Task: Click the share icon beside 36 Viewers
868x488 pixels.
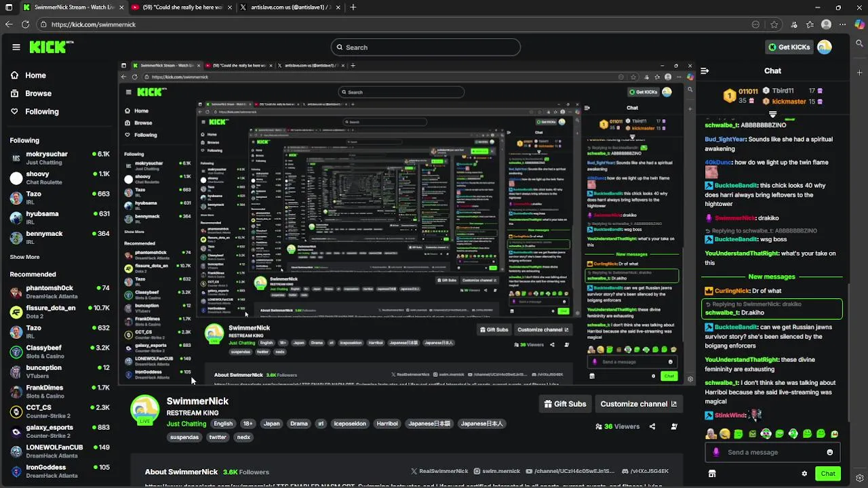Action: [652, 426]
